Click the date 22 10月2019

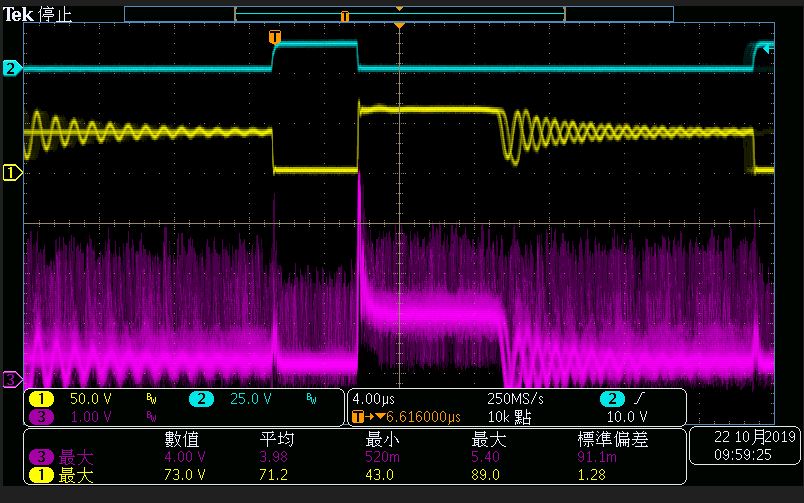[x=754, y=437]
